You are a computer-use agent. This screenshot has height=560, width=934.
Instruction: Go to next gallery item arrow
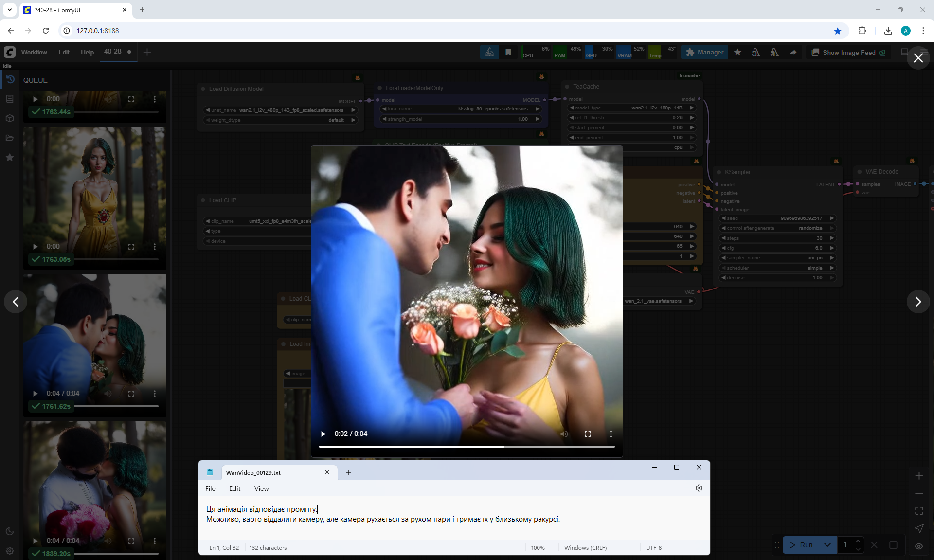(x=918, y=302)
